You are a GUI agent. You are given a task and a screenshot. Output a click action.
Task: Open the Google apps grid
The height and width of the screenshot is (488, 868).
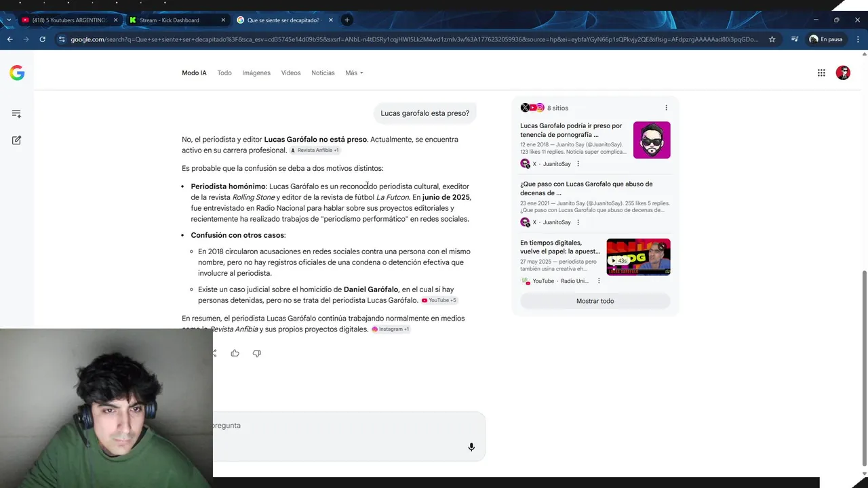tap(821, 73)
